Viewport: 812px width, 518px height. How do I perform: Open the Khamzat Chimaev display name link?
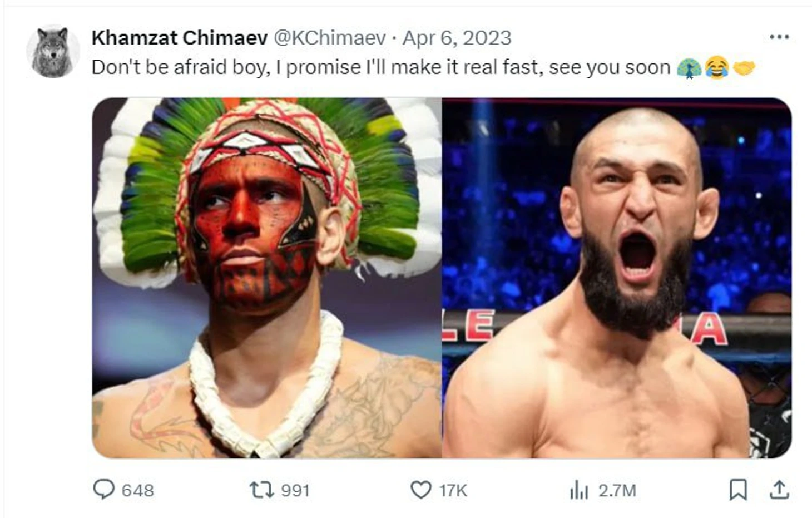tap(179, 38)
